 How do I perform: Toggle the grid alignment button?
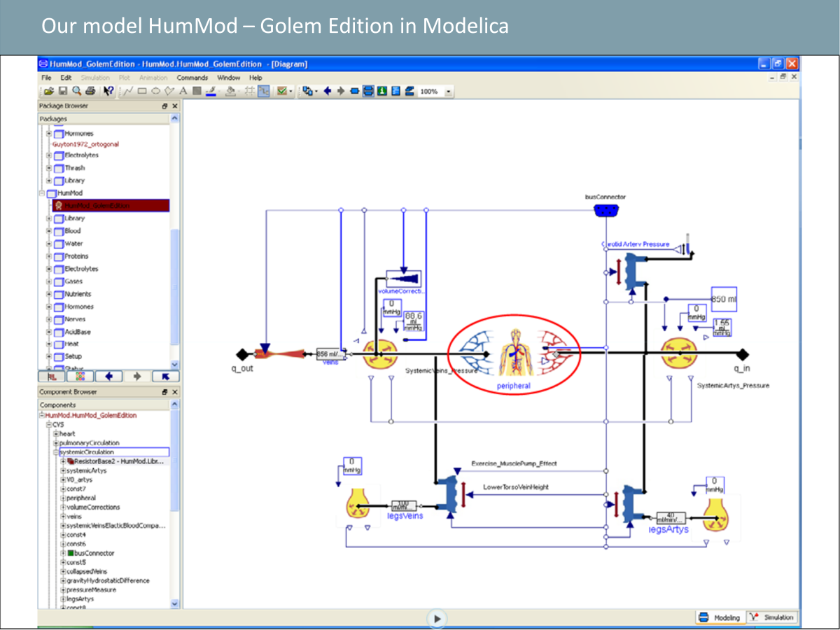pyautogui.click(x=249, y=92)
